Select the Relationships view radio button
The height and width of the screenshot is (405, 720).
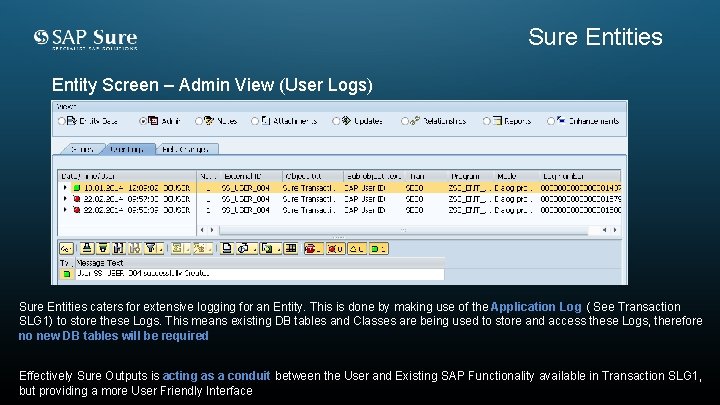[x=404, y=121]
